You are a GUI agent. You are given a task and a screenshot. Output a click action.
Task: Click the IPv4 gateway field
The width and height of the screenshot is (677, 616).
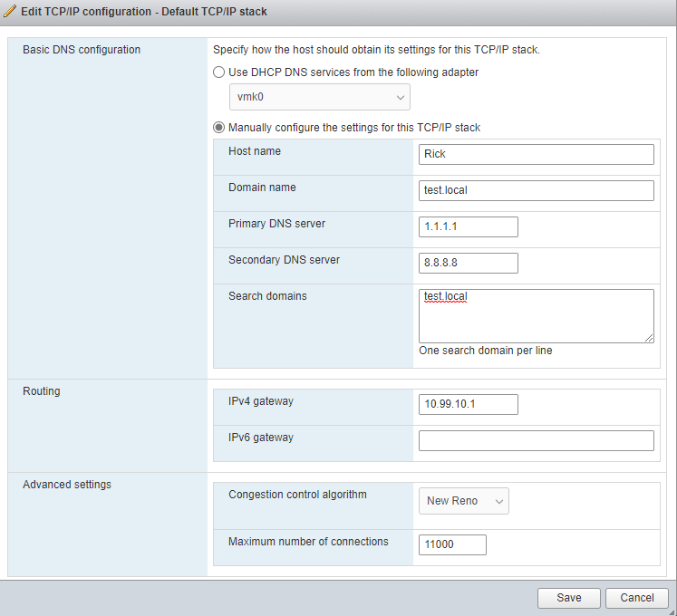pos(469,404)
